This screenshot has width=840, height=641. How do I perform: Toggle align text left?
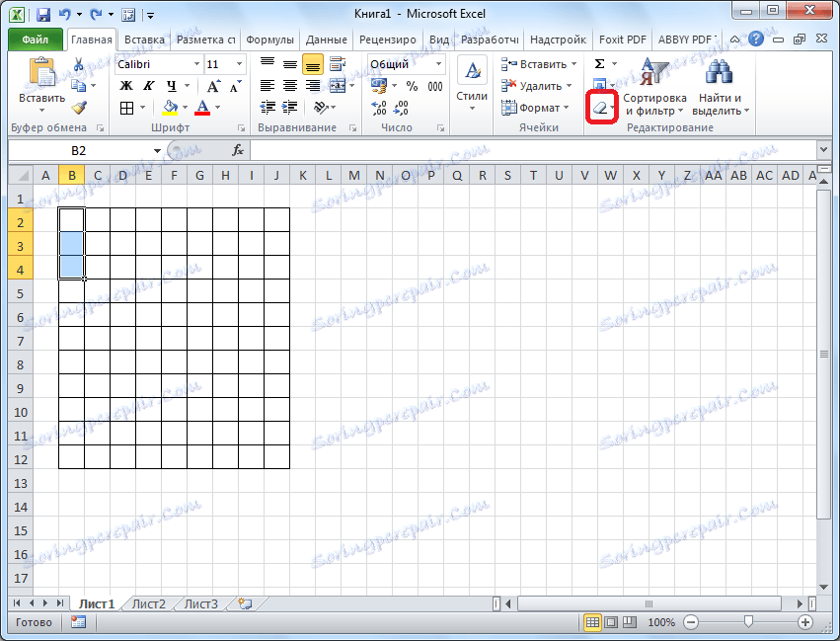click(267, 86)
